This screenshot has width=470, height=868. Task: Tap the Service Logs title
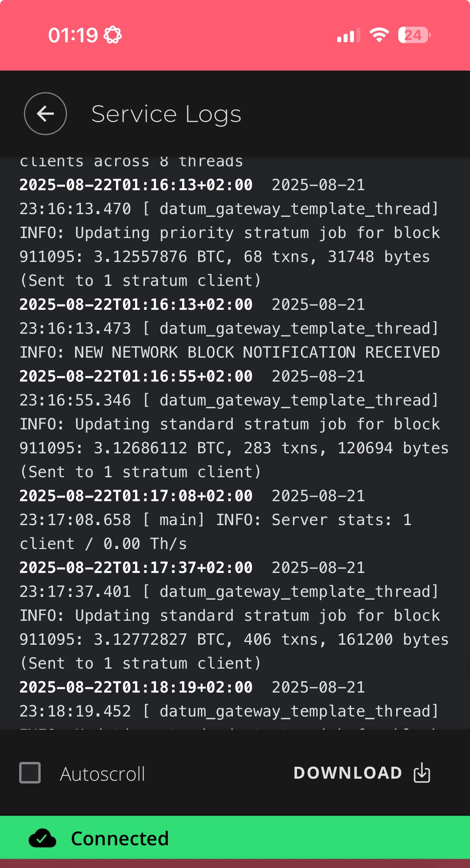click(166, 114)
